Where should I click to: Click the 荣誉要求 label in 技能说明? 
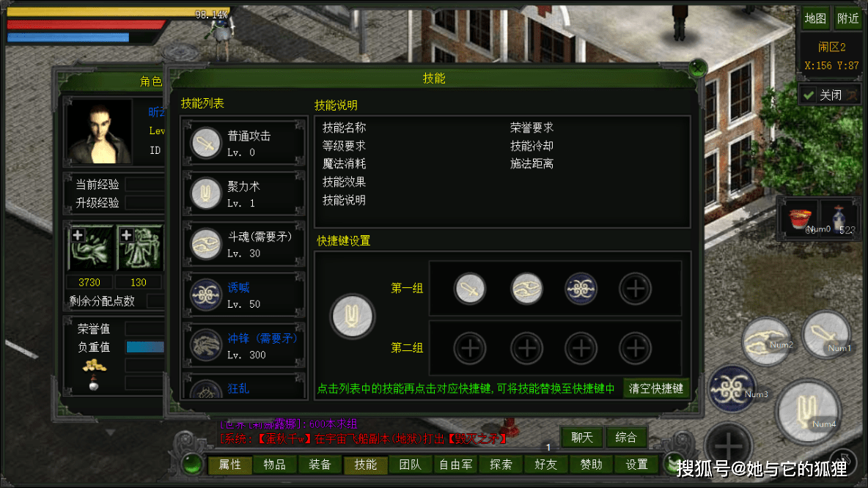(x=532, y=127)
